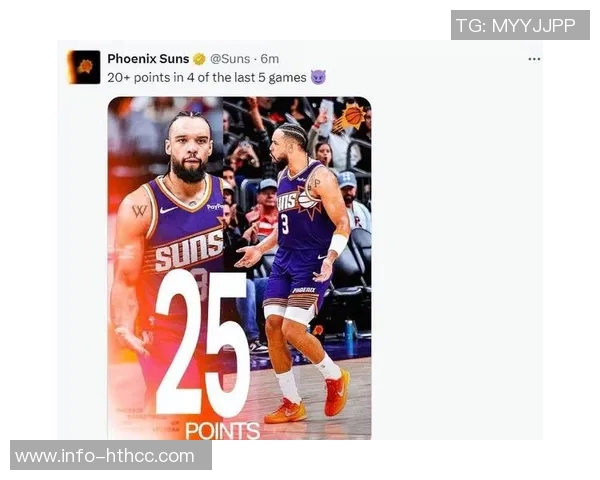
Task: Open the three-dot more options menu
Action: pos(534,59)
